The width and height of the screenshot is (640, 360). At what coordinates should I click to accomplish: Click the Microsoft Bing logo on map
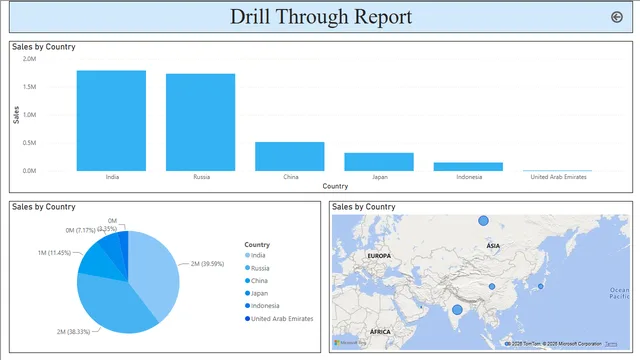tap(350, 343)
